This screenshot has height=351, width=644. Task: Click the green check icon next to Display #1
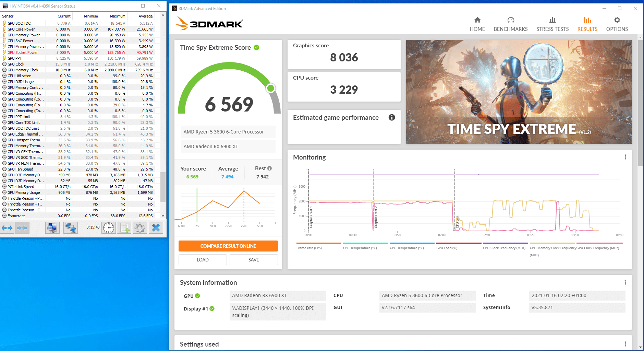point(212,308)
